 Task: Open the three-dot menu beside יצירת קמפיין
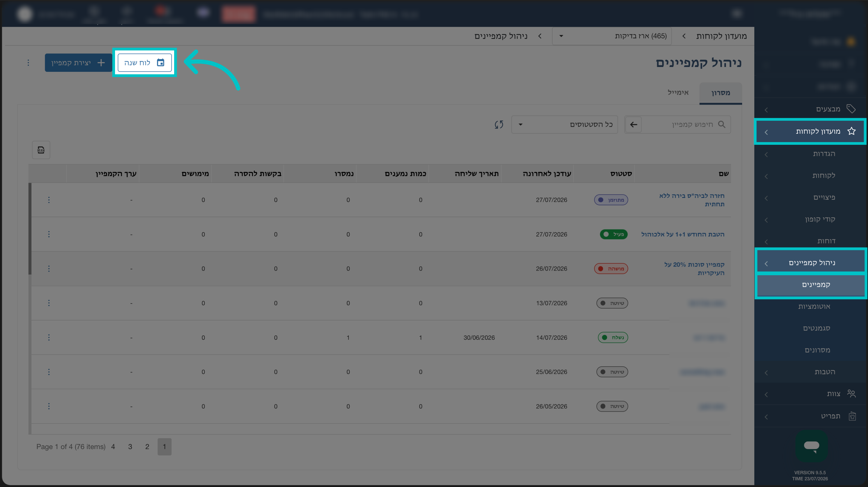[x=28, y=63]
